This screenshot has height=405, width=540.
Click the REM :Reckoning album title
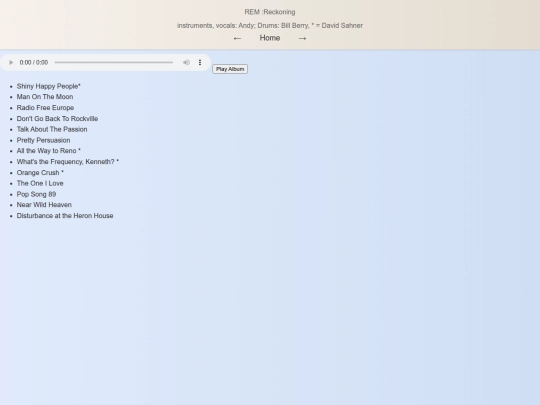[270, 12]
